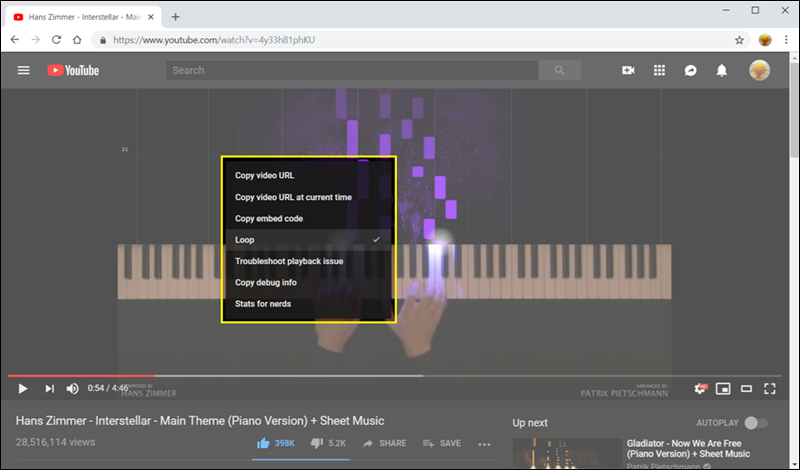This screenshot has width=800, height=470.
Task: Mute the video volume
Action: coord(72,389)
